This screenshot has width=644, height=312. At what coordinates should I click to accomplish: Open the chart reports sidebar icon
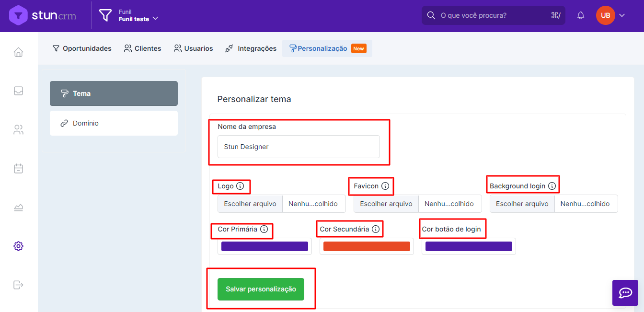pos(18,208)
